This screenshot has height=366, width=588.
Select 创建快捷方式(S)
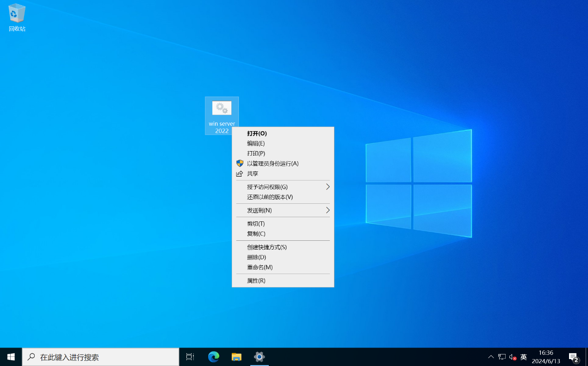tap(283, 247)
